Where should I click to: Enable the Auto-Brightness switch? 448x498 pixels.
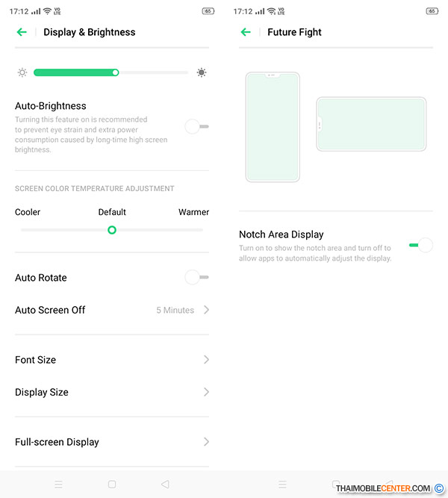point(196,126)
